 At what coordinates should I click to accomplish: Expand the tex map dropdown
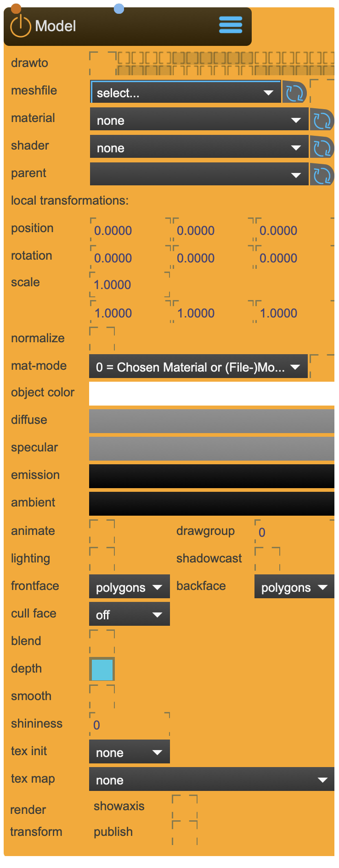pos(211,780)
